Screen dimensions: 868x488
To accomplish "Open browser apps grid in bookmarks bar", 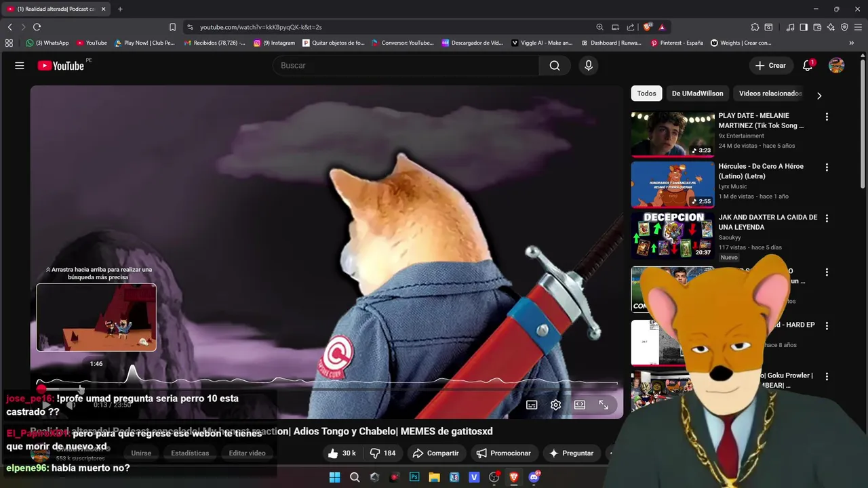I will click(9, 43).
